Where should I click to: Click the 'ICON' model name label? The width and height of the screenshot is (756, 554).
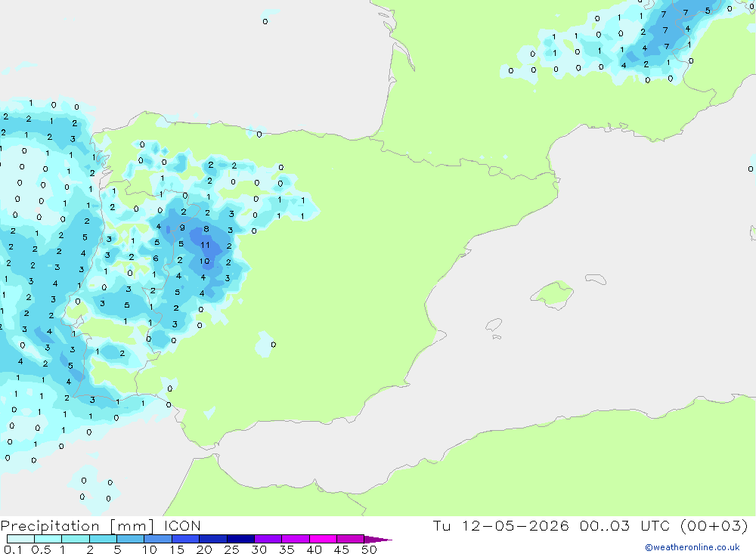[x=182, y=526]
